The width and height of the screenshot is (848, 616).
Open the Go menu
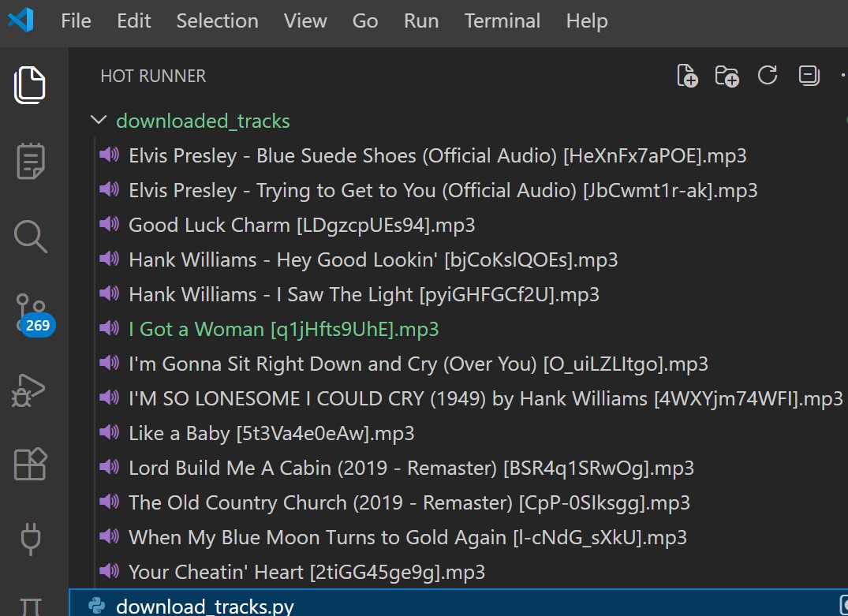pos(365,21)
